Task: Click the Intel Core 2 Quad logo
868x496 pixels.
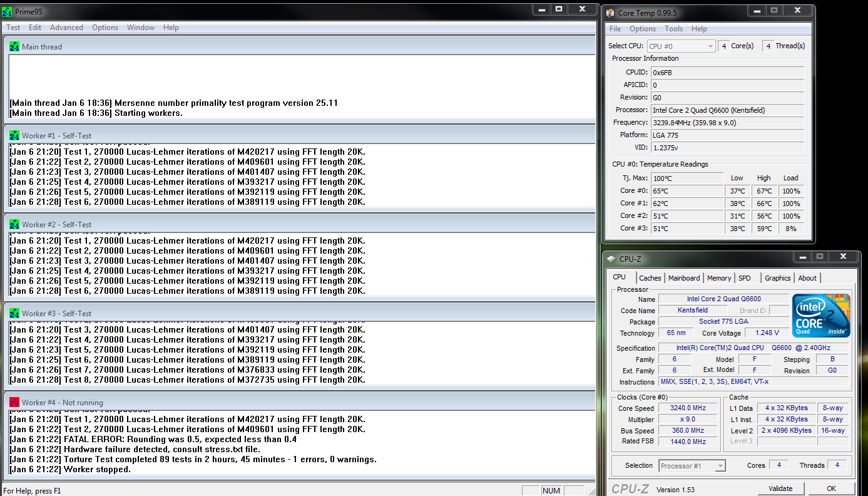Action: pos(822,316)
